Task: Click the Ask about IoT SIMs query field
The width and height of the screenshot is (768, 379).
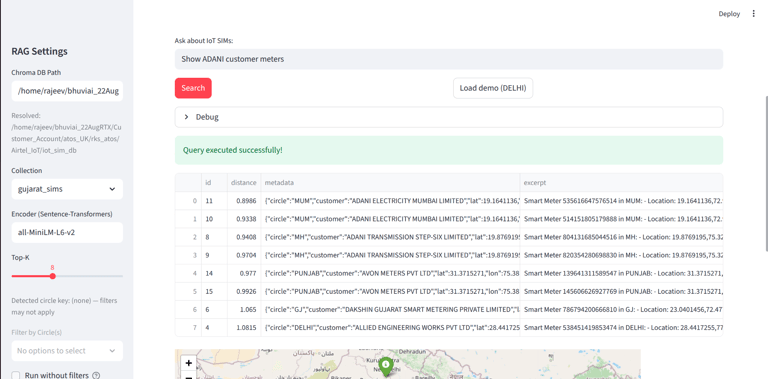Action: click(x=449, y=59)
